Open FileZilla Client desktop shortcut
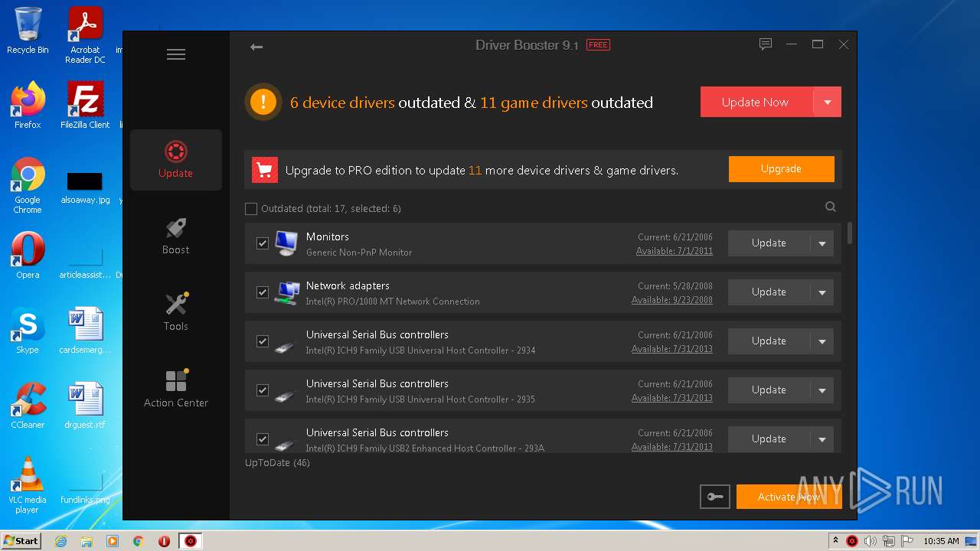 [85, 106]
